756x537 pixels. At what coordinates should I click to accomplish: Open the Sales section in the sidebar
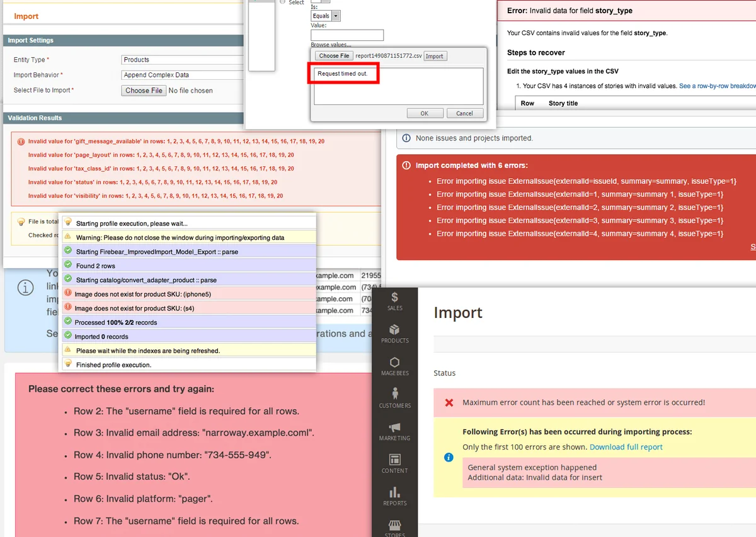395,301
